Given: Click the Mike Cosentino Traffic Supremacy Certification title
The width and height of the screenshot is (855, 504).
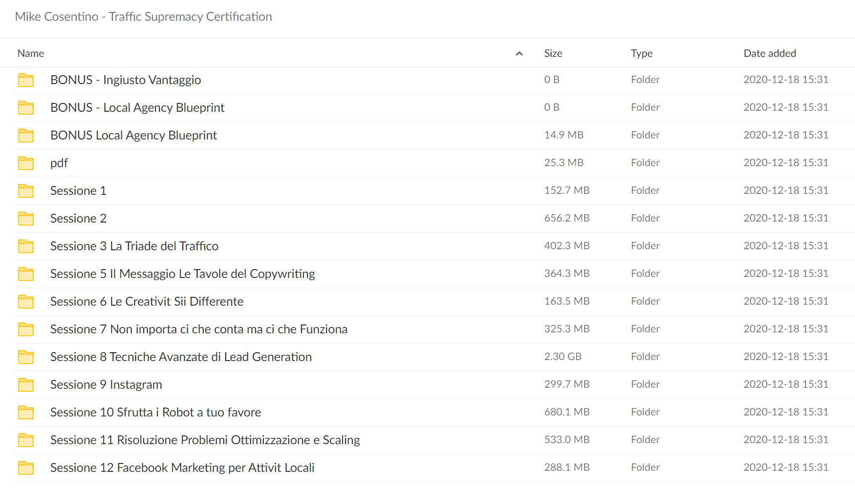Looking at the screenshot, I should point(144,17).
